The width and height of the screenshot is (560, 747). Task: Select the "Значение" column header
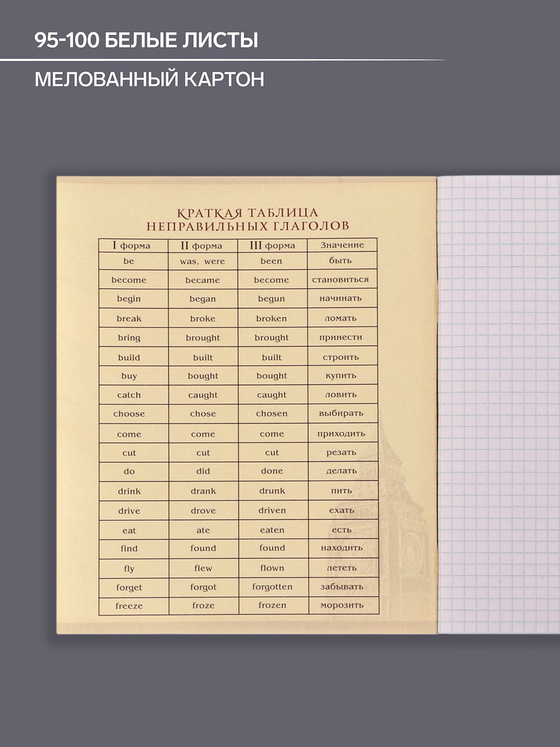342,245
